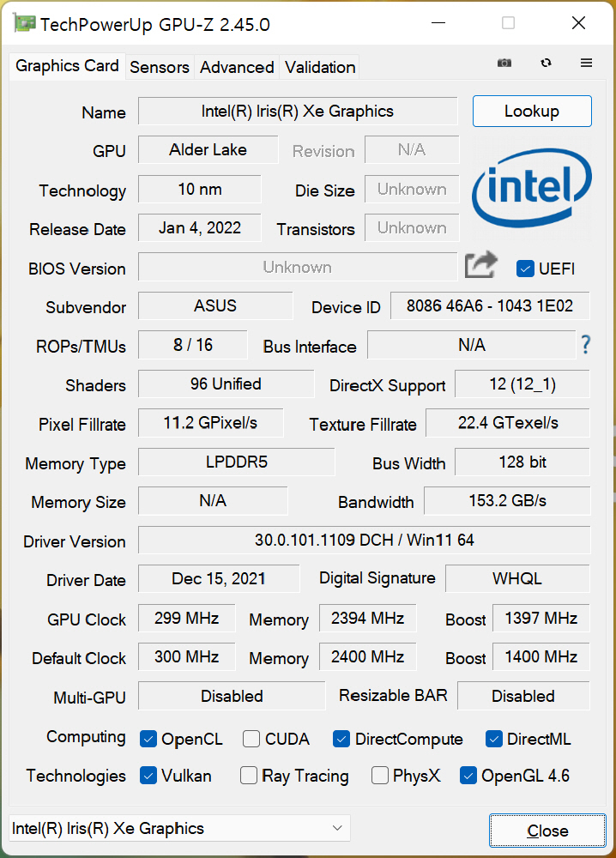Viewport: 616px width, 858px height.
Task: Click the BIOS Version Unknown field
Action: (x=298, y=267)
